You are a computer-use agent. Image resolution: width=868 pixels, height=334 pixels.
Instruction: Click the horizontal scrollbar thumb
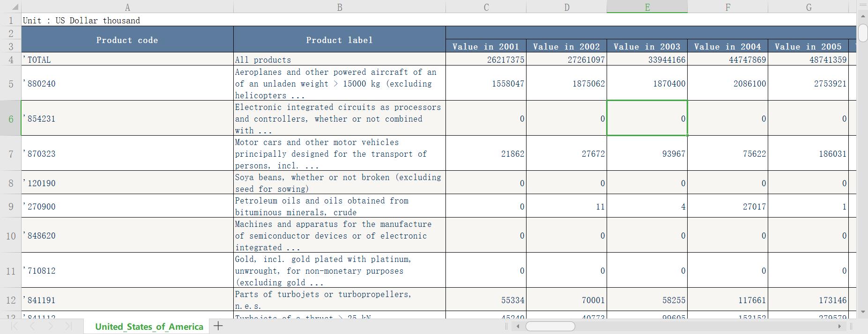(x=550, y=326)
